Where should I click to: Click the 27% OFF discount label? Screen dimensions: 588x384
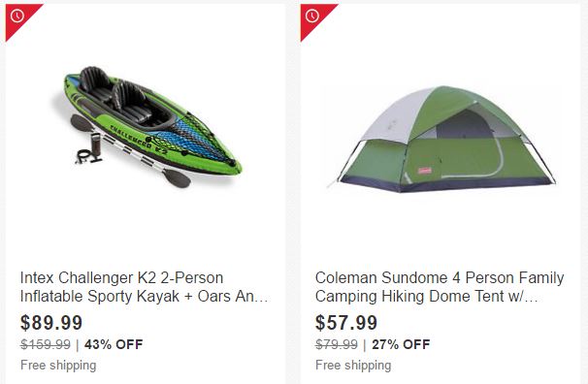click(x=401, y=344)
